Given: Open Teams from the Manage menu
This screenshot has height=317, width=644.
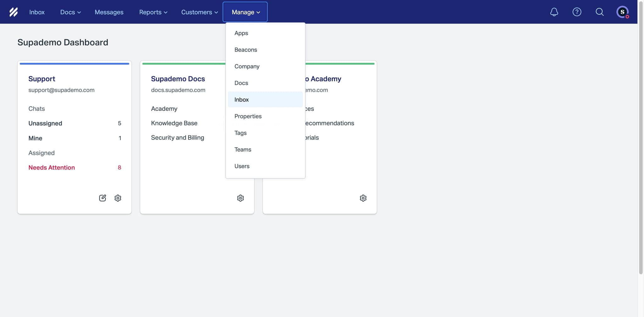Looking at the screenshot, I should tap(243, 149).
